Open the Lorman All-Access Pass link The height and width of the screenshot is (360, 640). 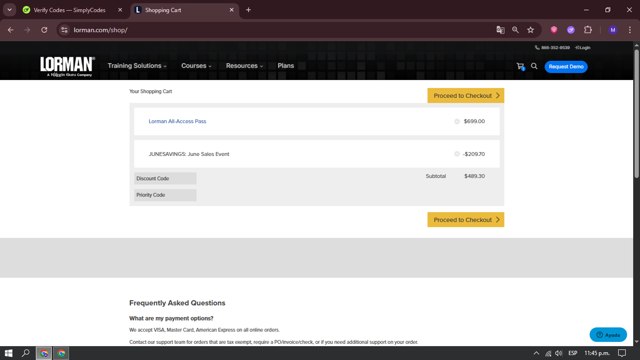tap(177, 121)
